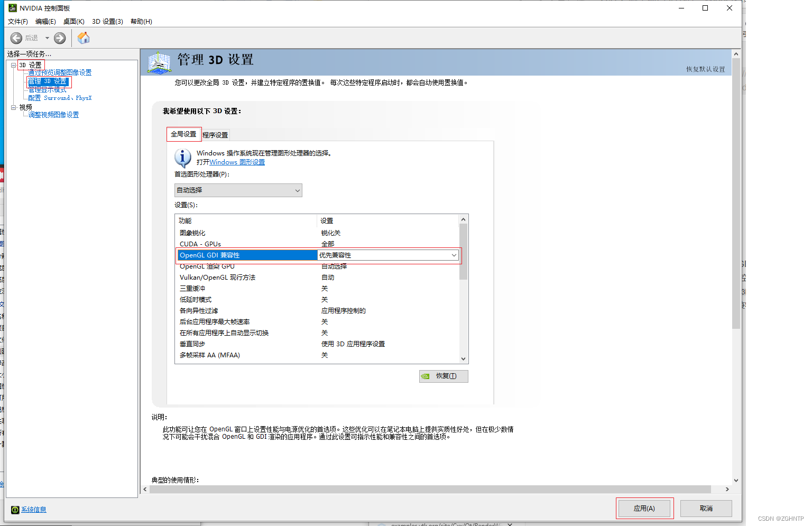Select 管理 3D 设置 in the tree

pos(48,81)
